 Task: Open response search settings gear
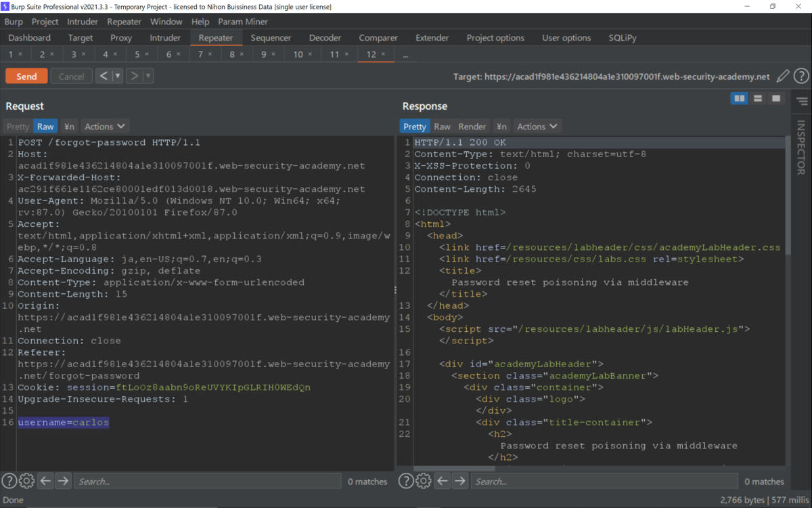424,482
